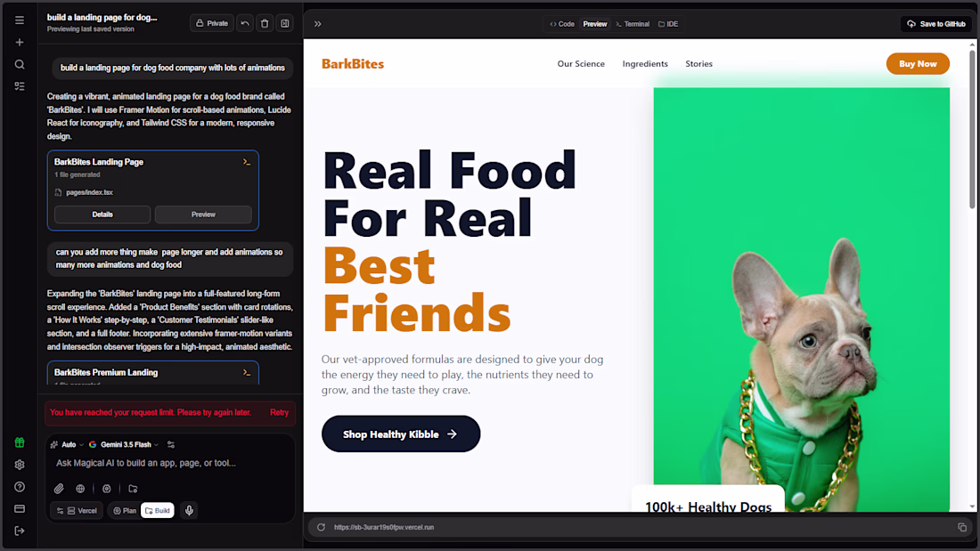Delete the project with trash icon
The height and width of the screenshot is (551, 980).
265,23
